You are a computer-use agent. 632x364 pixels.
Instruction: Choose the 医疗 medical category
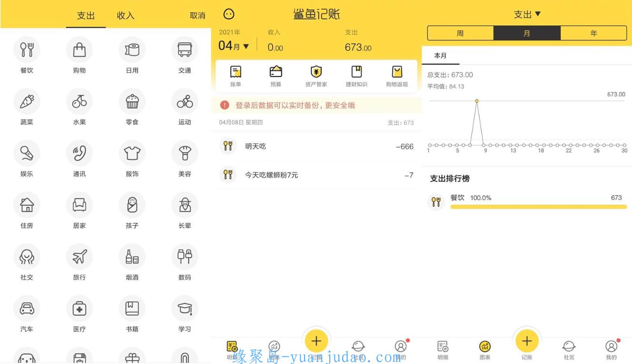(79, 309)
